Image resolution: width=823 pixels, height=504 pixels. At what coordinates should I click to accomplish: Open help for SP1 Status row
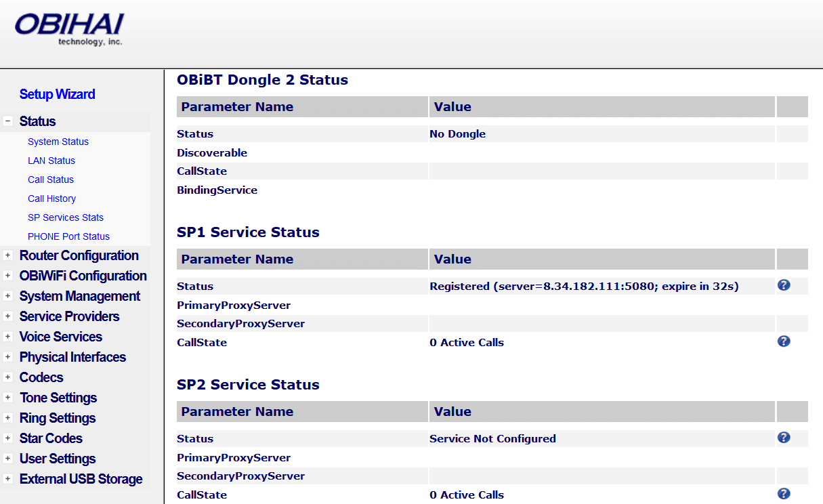(x=784, y=285)
